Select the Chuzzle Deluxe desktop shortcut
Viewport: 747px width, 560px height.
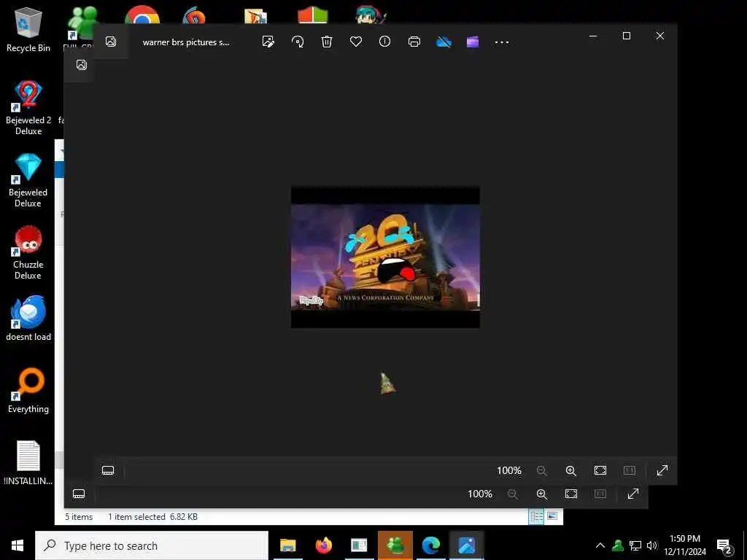28,252
